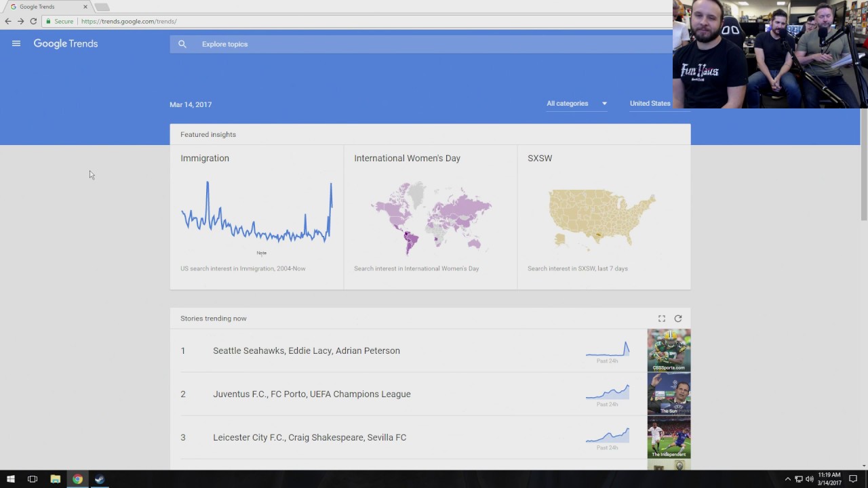Open a new tab button
Viewport: 868px width, 488px height.
point(102,7)
